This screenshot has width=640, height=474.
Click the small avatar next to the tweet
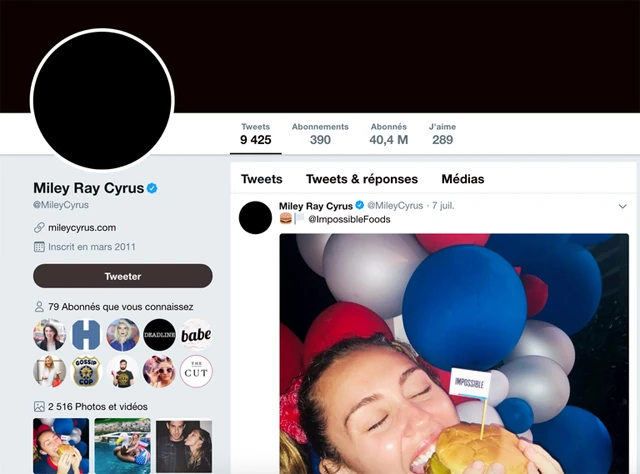point(256,217)
